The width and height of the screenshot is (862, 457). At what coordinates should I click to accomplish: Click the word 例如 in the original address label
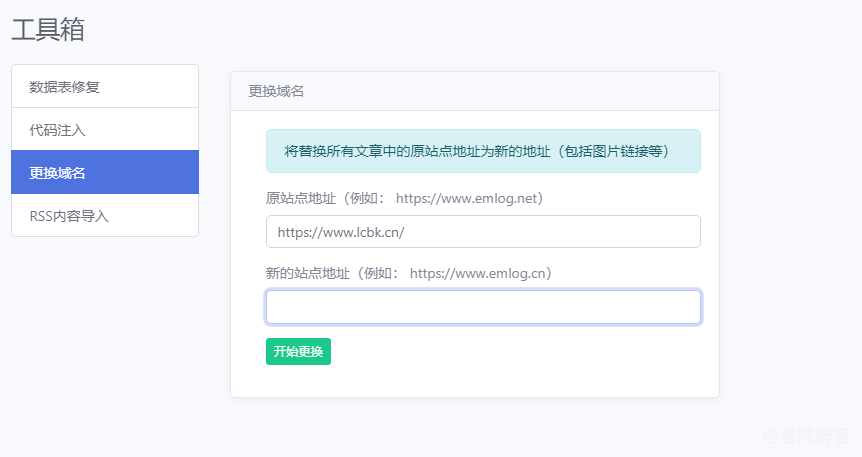point(365,198)
